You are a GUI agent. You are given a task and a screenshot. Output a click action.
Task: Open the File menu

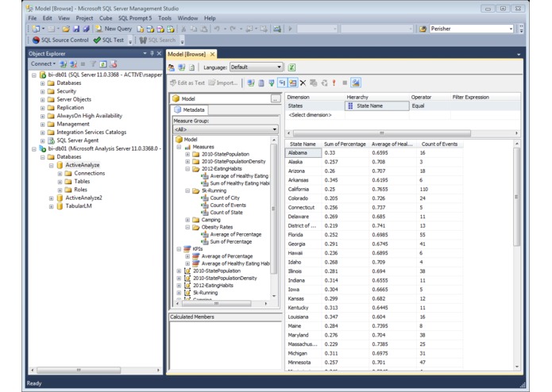[33, 18]
